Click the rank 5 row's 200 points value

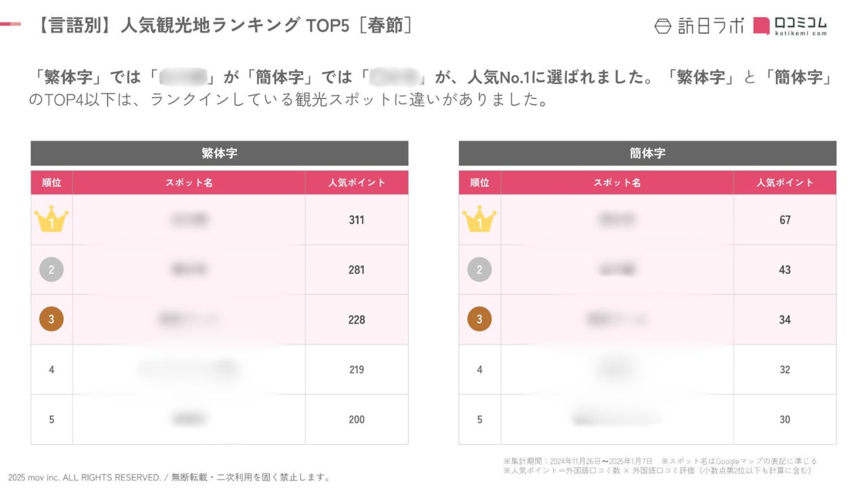(x=356, y=420)
